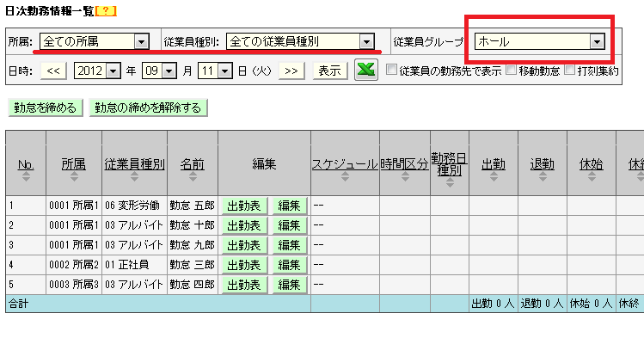
Task: Click the No. column header link
Action: coord(26,164)
